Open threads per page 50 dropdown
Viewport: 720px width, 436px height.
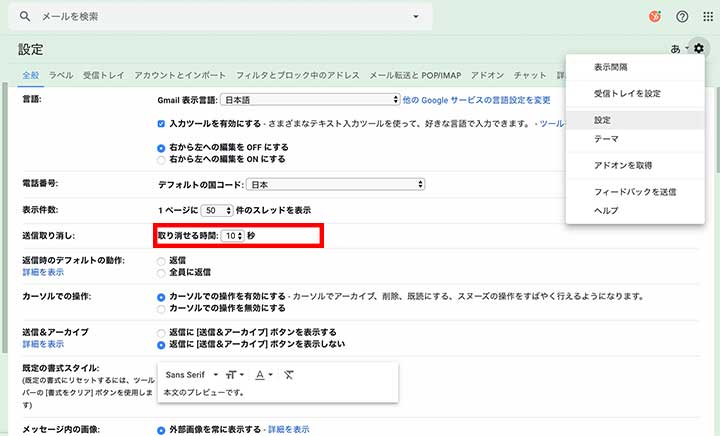click(x=217, y=210)
